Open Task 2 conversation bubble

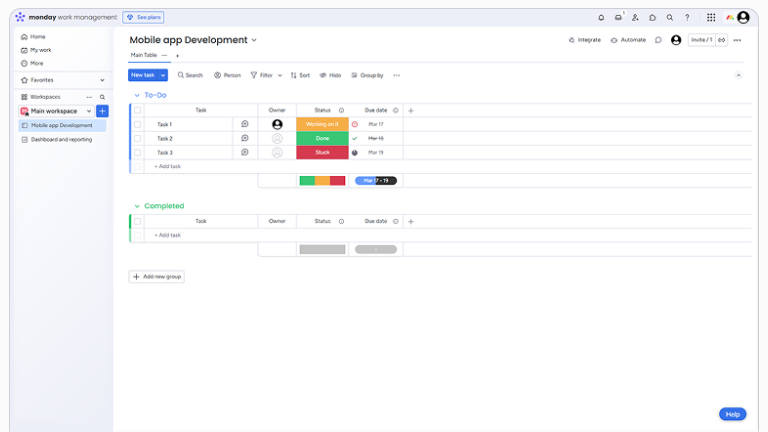click(245, 138)
